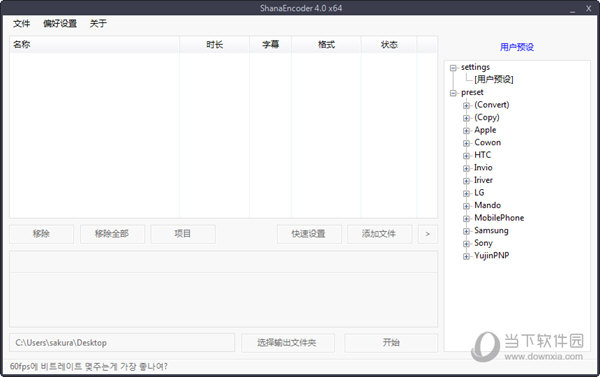Expand the HTC preset node

tap(466, 156)
